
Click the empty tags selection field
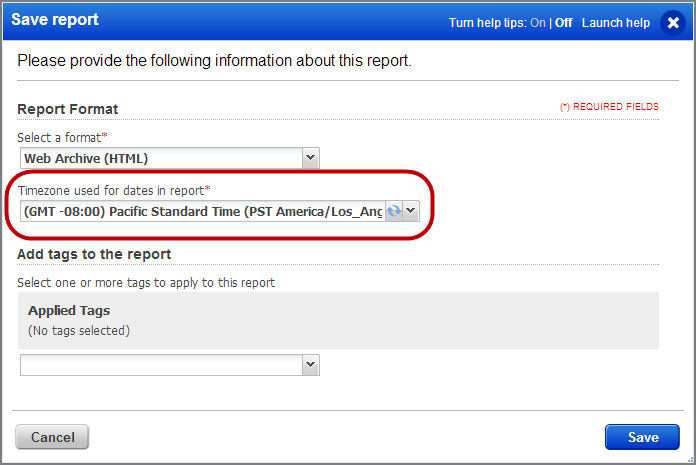coord(162,365)
